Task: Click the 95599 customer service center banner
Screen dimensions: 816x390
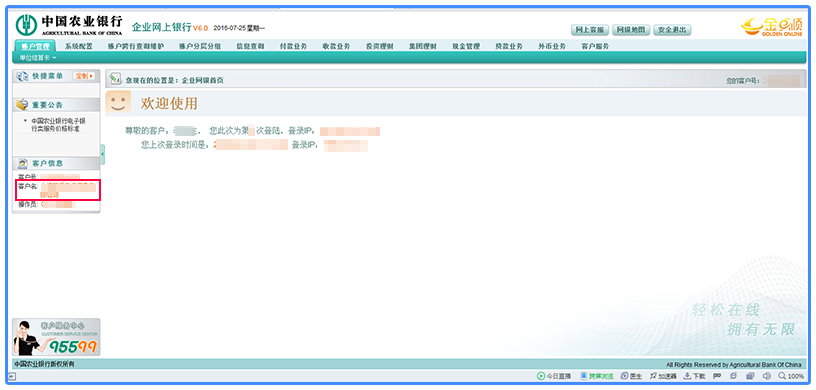Action: click(56, 337)
